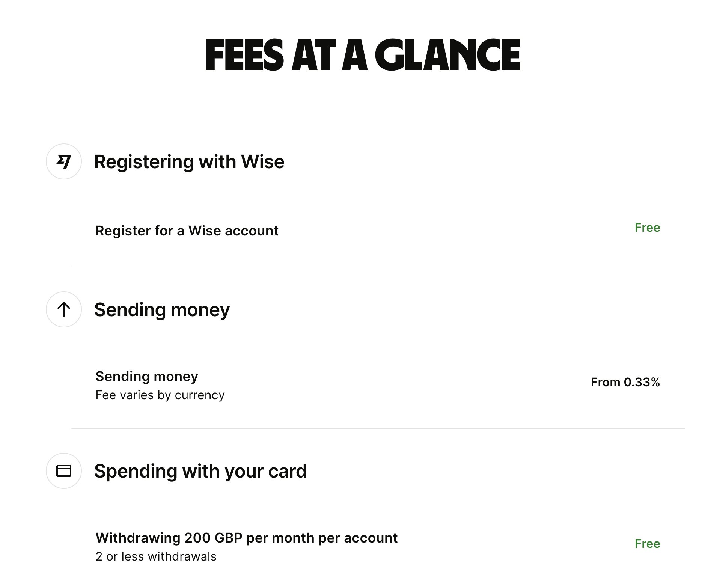This screenshot has width=717, height=588.
Task: Click Withdrawing 200 GBP per month row
Action: tap(378, 547)
